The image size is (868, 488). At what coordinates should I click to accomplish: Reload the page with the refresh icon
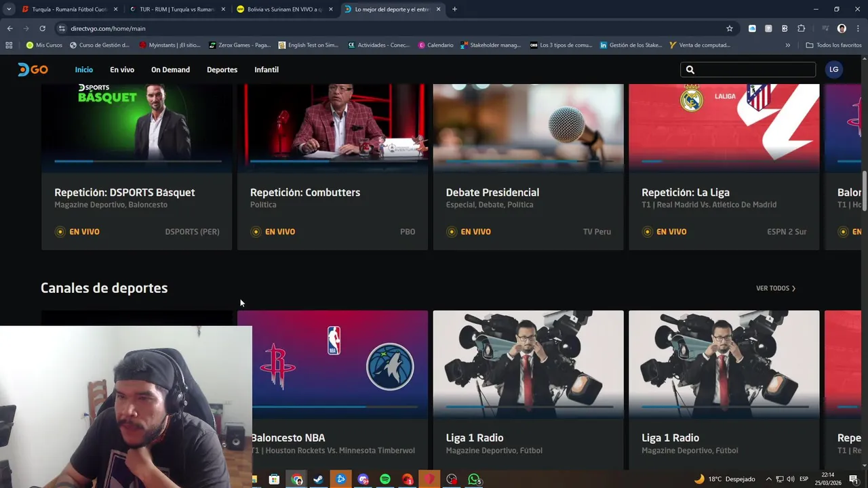click(42, 28)
